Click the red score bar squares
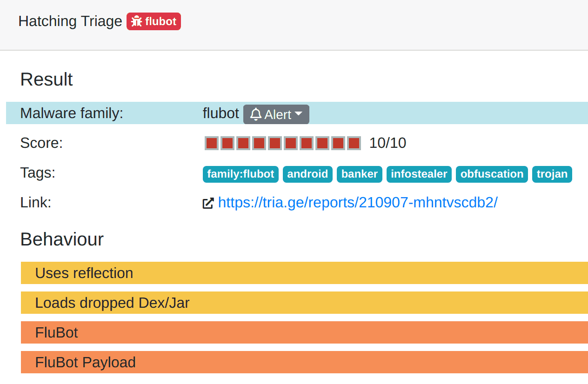 pos(283,143)
